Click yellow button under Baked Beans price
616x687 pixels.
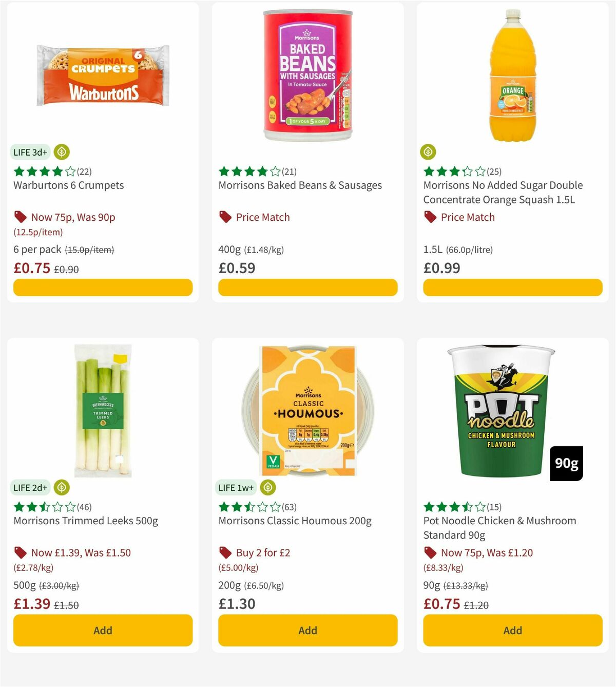(307, 287)
